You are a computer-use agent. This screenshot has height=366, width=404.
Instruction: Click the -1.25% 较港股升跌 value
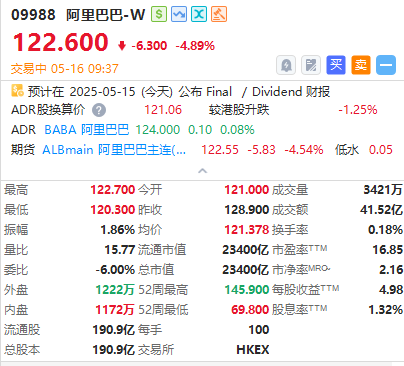point(358,110)
